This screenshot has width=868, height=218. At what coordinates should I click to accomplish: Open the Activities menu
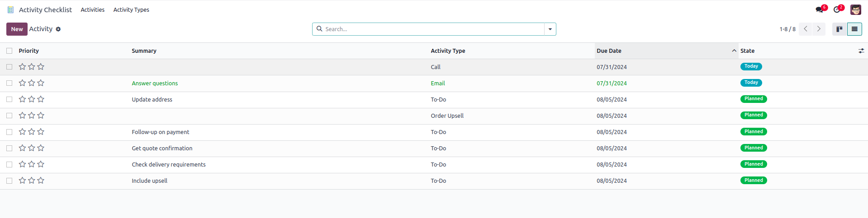[92, 9]
